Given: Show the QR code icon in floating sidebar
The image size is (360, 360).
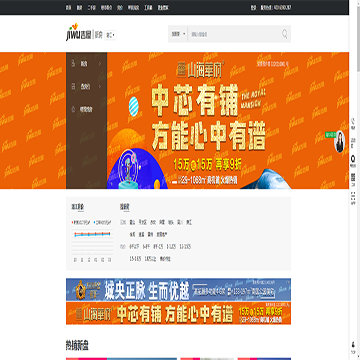Looking at the screenshot, I should (353, 177).
